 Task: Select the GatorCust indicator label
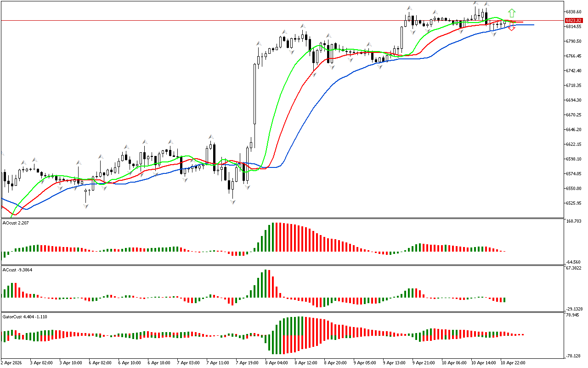(x=25, y=316)
